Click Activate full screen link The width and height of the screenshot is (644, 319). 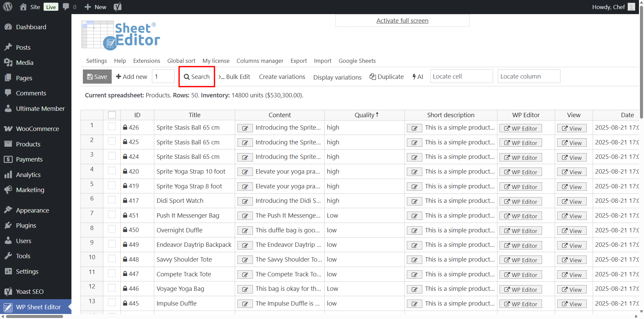(402, 20)
